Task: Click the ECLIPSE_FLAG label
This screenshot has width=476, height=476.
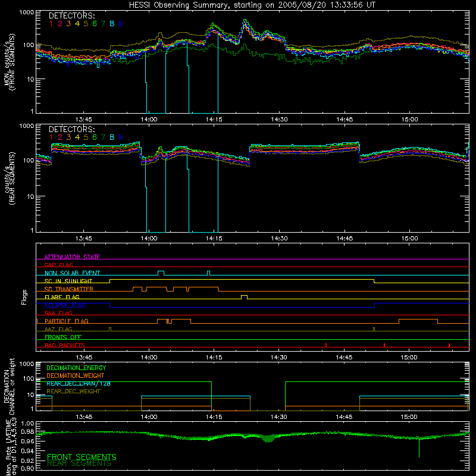Action: click(65, 305)
